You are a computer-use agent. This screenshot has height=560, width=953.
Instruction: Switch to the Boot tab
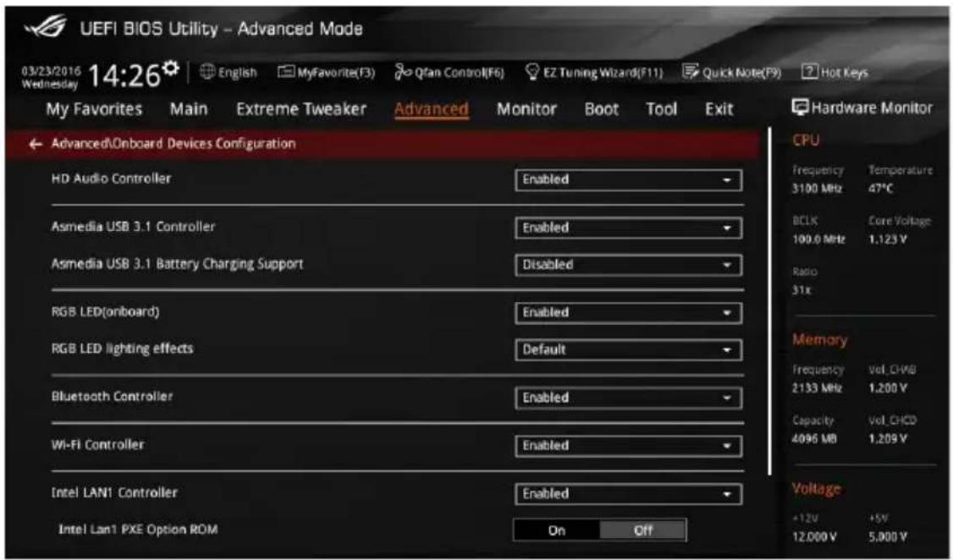(x=602, y=109)
